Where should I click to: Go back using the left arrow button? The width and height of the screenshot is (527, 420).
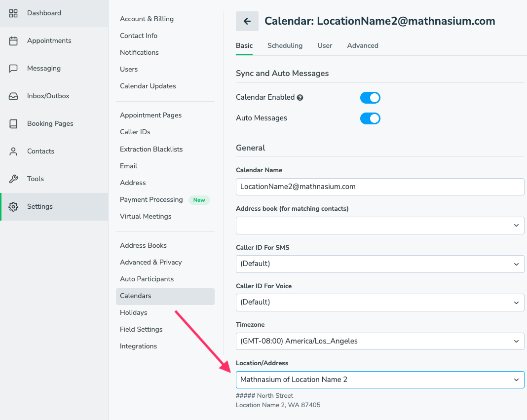(247, 21)
